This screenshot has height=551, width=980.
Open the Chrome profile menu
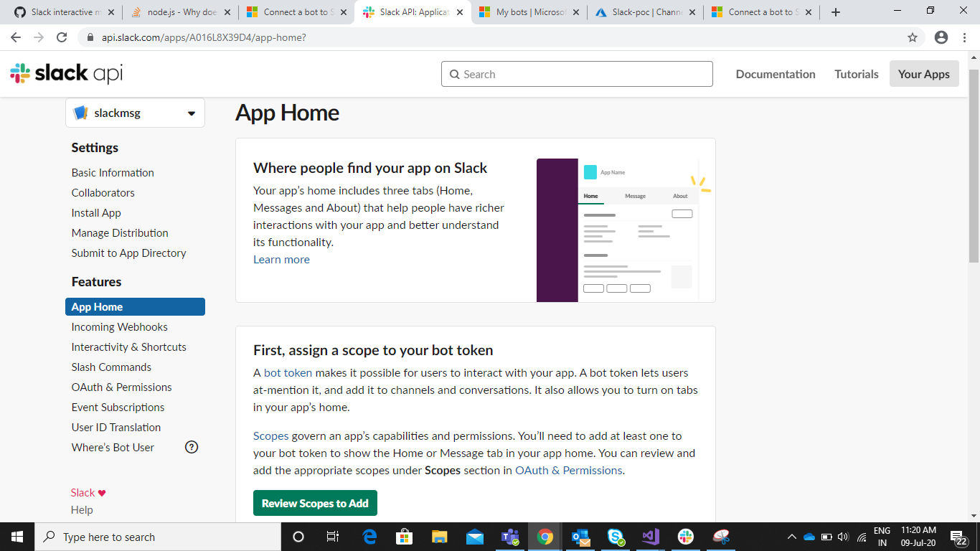[941, 37]
